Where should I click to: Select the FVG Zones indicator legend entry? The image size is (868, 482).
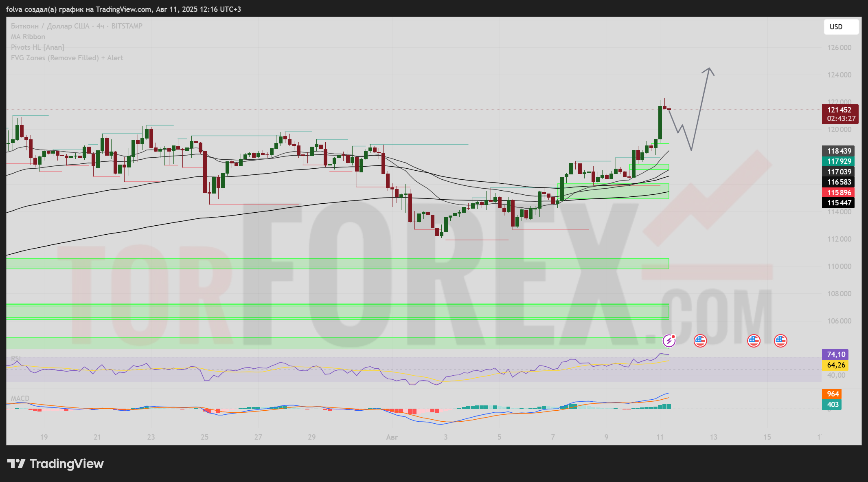(67, 58)
